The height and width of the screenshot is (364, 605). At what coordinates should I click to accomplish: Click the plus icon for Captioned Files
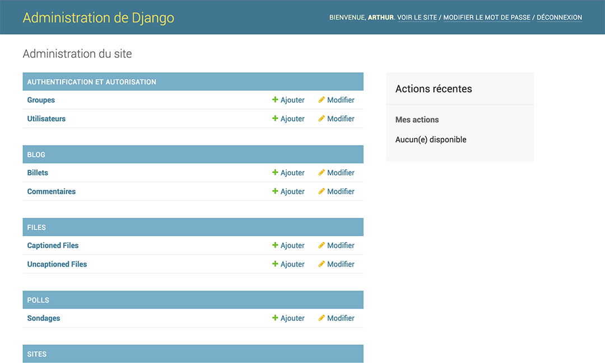(275, 246)
